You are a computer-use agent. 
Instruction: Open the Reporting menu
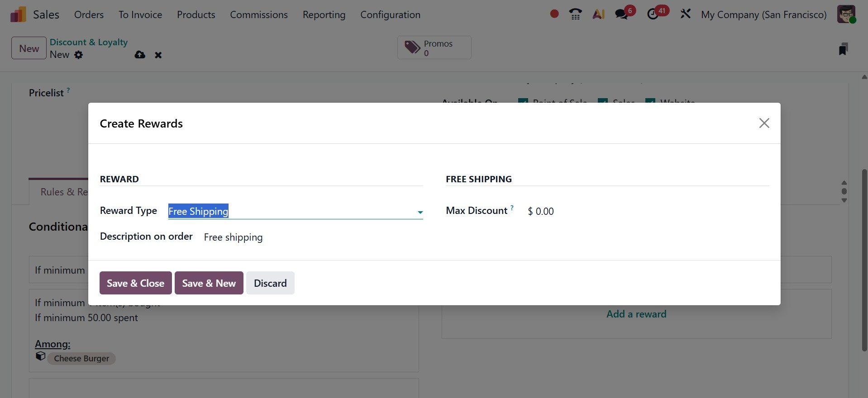pyautogui.click(x=324, y=14)
